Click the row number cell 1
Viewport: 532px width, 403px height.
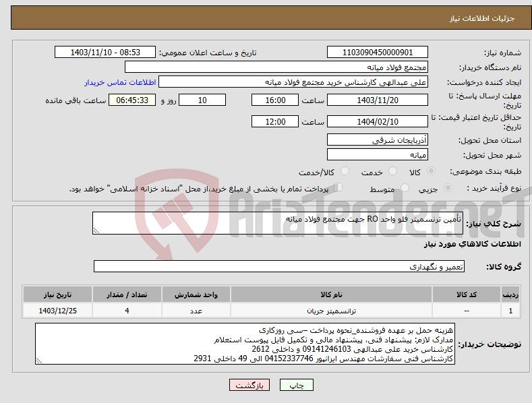(x=510, y=311)
